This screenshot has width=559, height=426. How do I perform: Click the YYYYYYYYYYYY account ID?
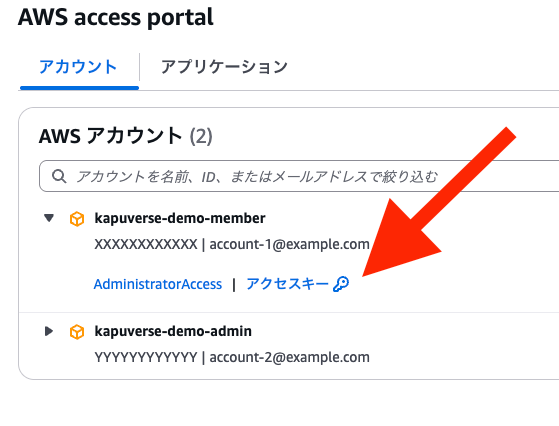(146, 357)
